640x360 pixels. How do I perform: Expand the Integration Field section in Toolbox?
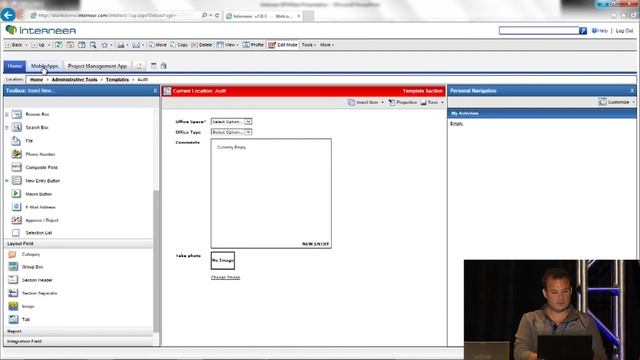click(78, 341)
